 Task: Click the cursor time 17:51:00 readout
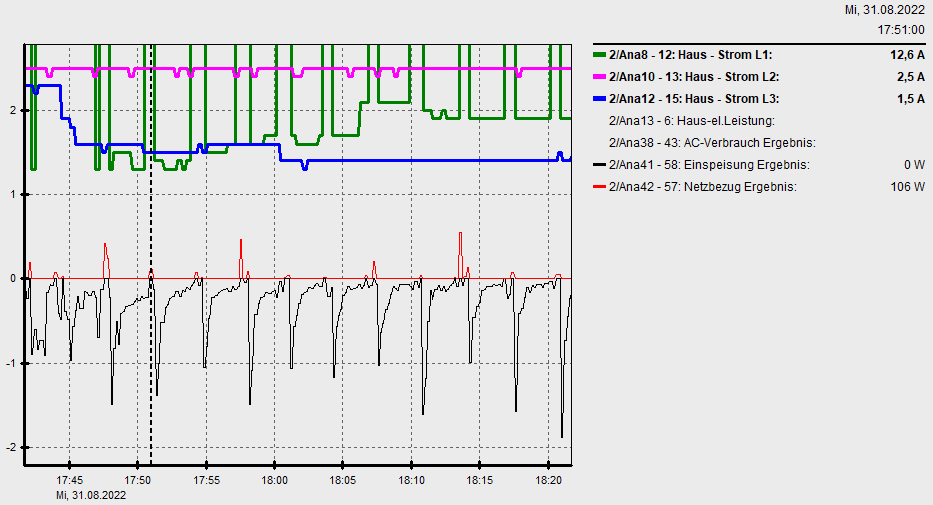point(900,30)
